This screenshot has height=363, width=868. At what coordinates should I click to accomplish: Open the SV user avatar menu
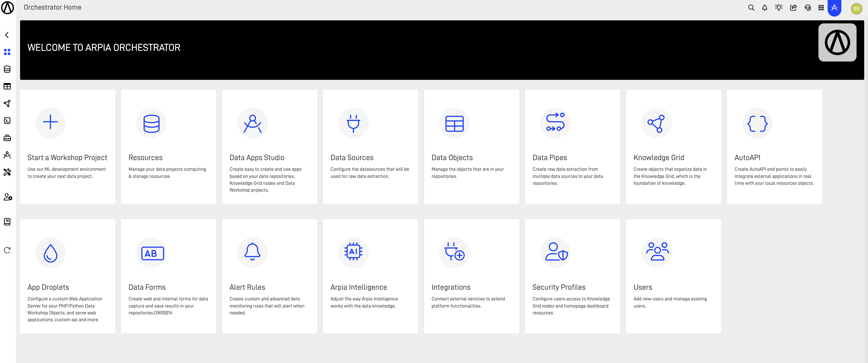[x=856, y=8]
